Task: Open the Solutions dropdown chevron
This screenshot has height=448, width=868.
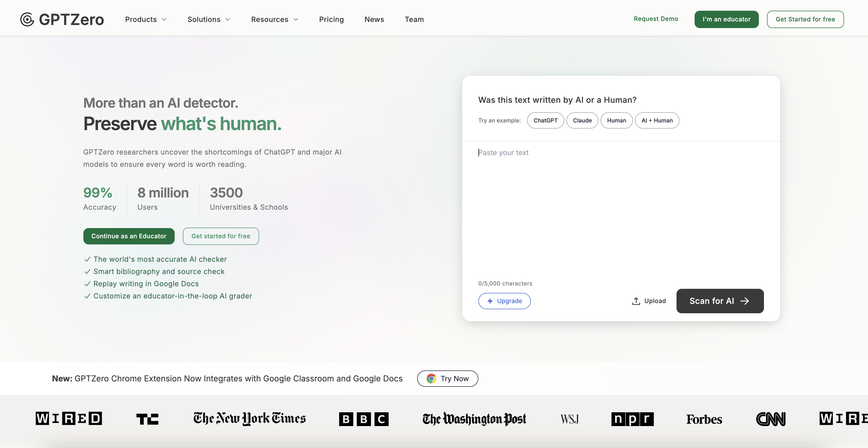Action: [228, 20]
